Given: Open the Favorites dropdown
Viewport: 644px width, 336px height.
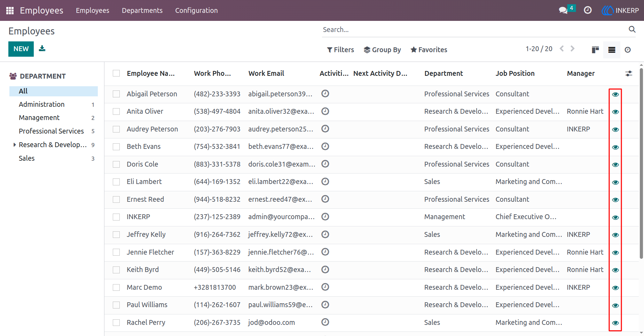Looking at the screenshot, I should (x=429, y=50).
